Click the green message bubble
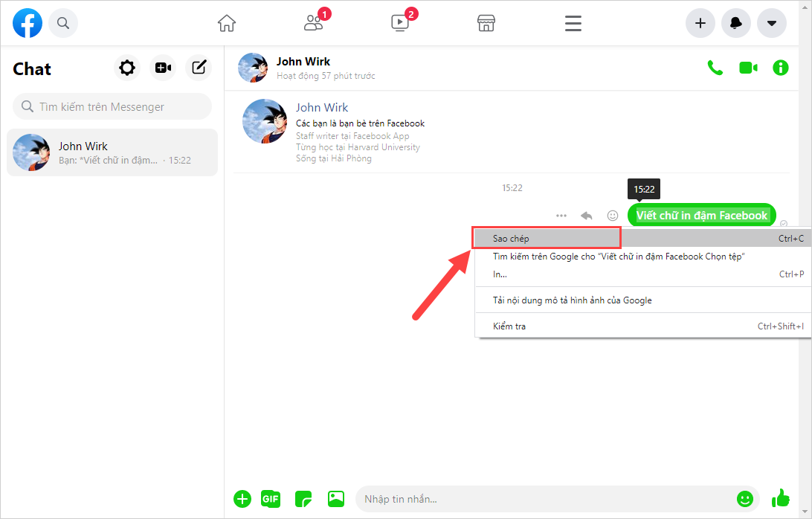The height and width of the screenshot is (519, 812). pyautogui.click(x=702, y=216)
